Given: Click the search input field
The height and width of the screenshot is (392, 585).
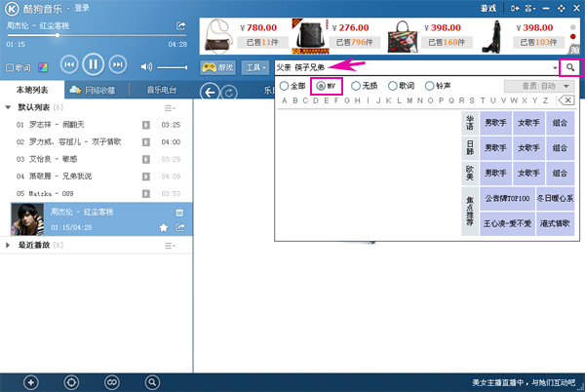Looking at the screenshot, I should 413,67.
